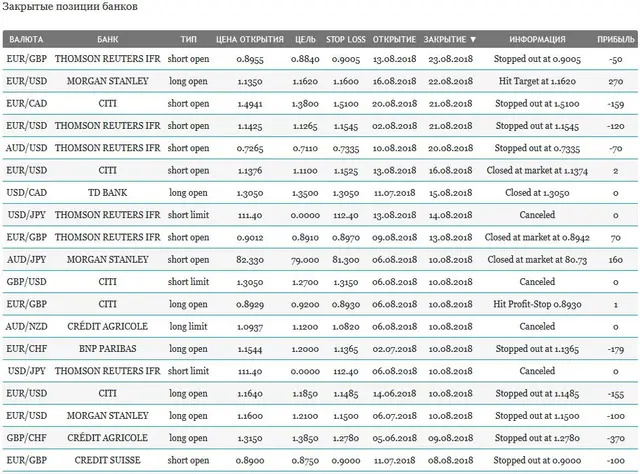
Task: Click 'Stopped out at 1.1500' cell
Action: pos(537,416)
